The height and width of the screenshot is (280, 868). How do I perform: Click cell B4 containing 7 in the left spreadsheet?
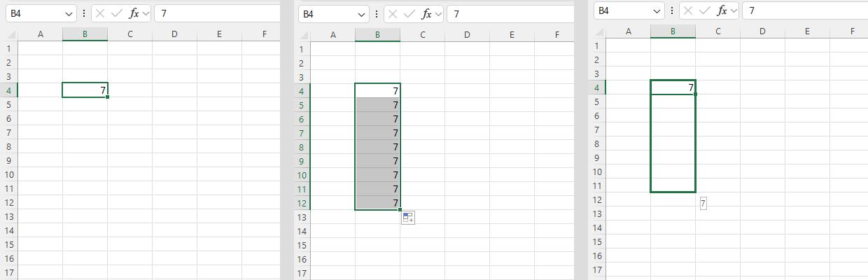point(85,90)
